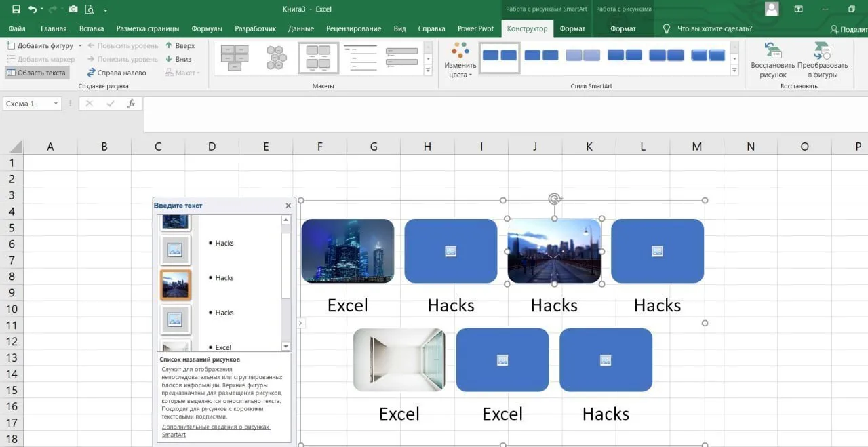Image resolution: width=868 pixels, height=447 pixels.
Task: Open the Данные tab
Action: coord(301,29)
